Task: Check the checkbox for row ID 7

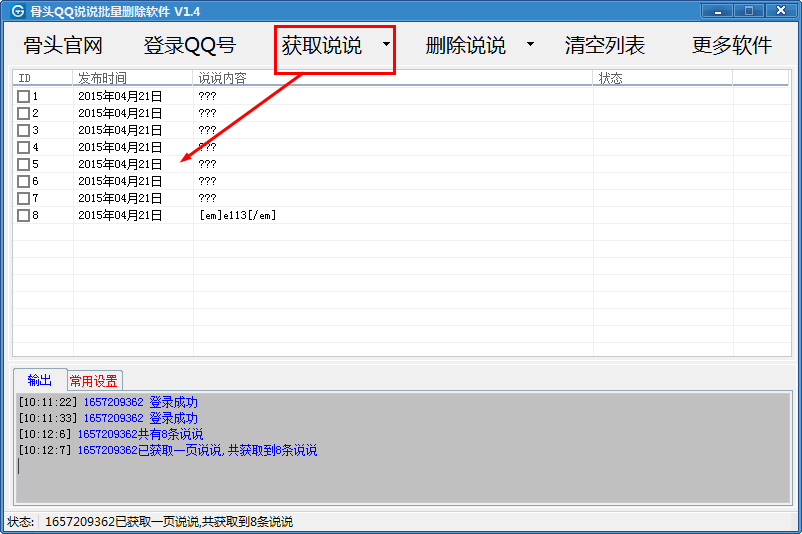Action: point(24,198)
